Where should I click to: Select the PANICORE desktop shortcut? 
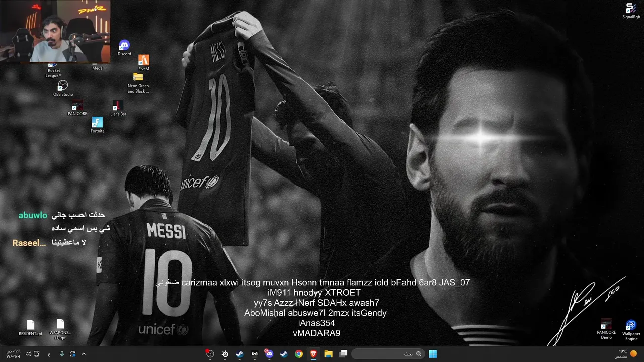(x=77, y=108)
